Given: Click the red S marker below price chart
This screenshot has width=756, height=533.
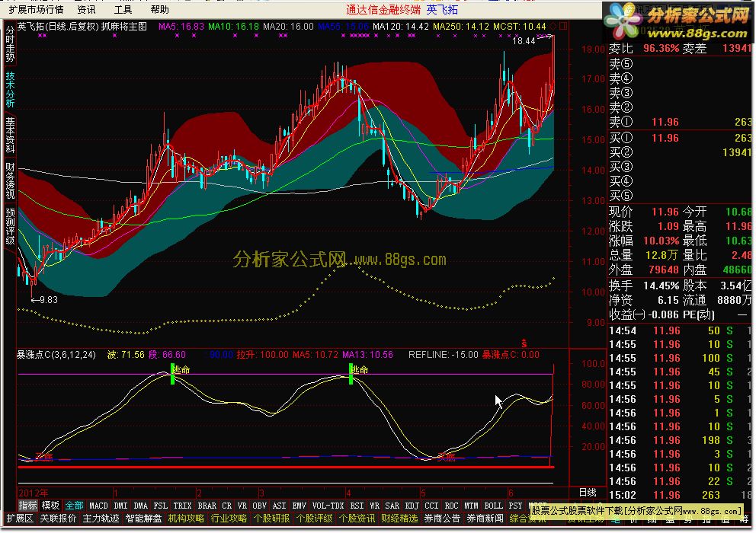Looking at the screenshot, I should pos(524,343).
